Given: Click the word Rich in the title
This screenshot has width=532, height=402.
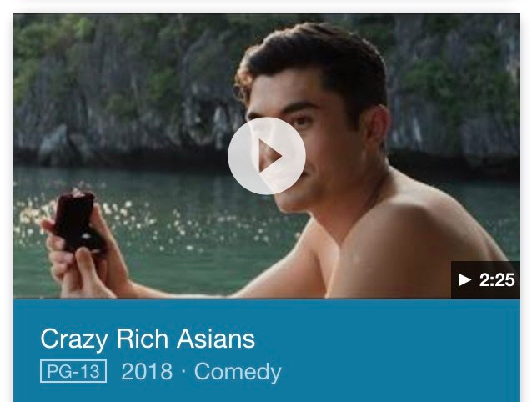Looking at the screenshot, I should (142, 339).
